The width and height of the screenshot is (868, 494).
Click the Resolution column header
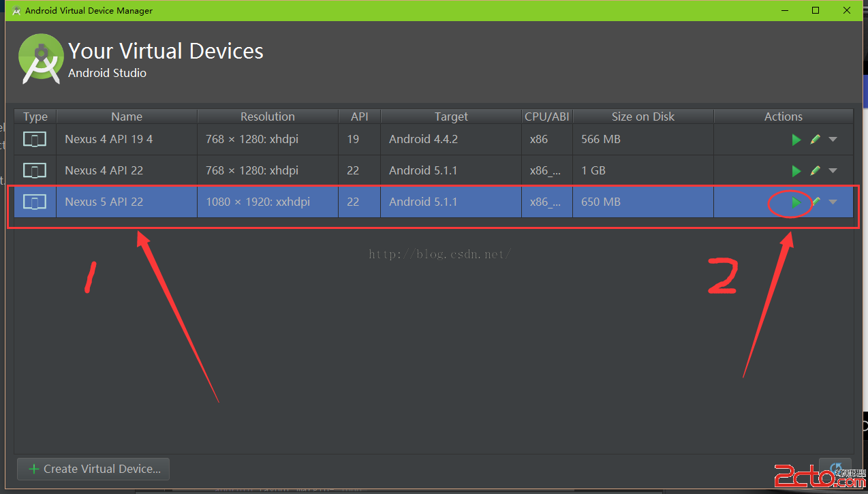(267, 117)
